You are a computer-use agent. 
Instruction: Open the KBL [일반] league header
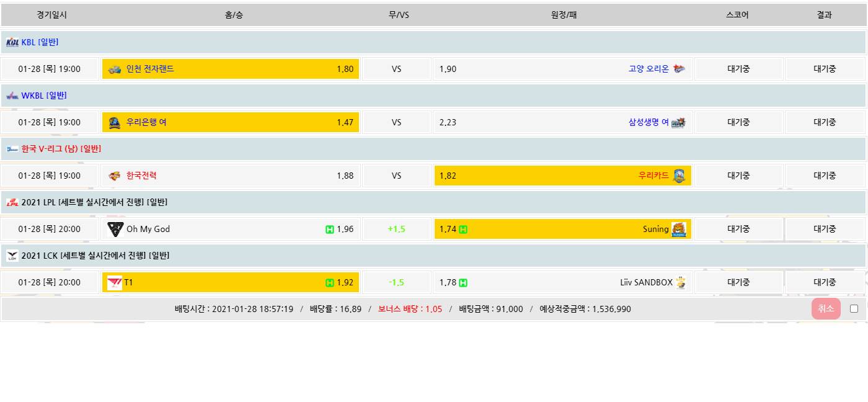40,42
